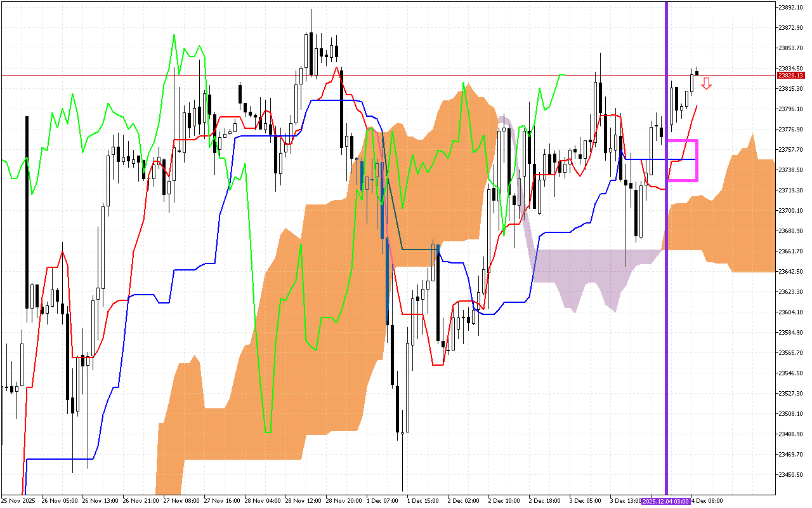Click the purple 2025.12.04 03:00 date label
The width and height of the screenshot is (812, 508).
coord(665,501)
